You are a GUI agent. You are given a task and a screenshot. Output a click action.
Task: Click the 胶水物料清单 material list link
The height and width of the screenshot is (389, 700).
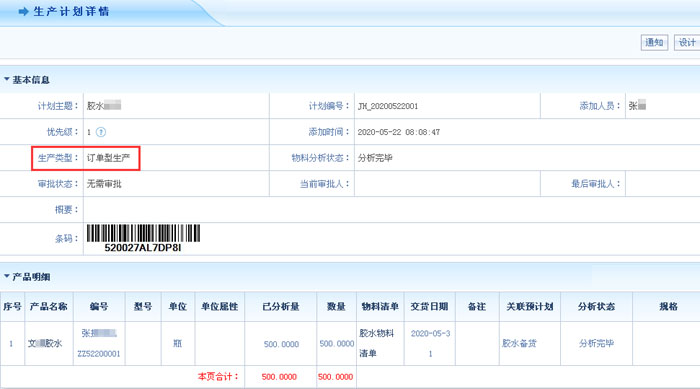(376, 343)
